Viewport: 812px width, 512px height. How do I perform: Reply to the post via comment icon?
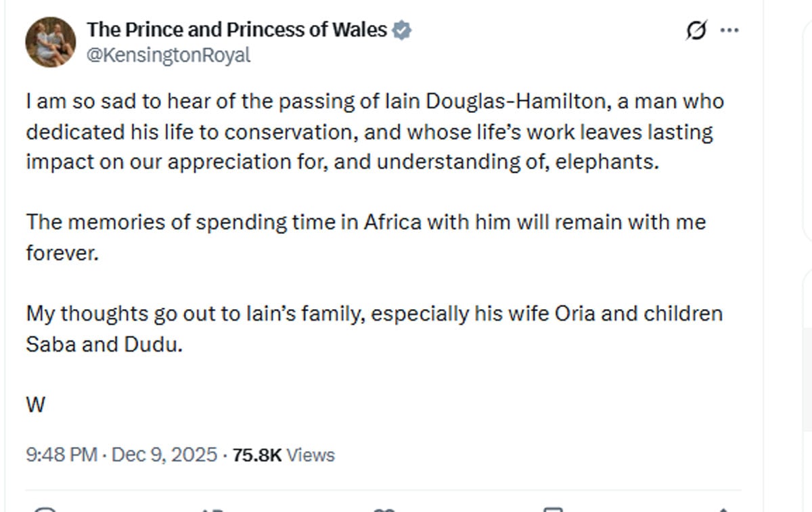(46, 509)
